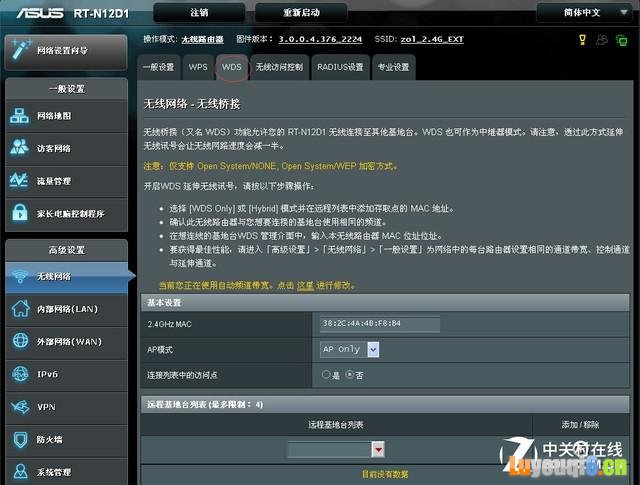The image size is (640, 485).
Task: Click the 这里 link to change bandwidth
Action: pyautogui.click(x=305, y=285)
